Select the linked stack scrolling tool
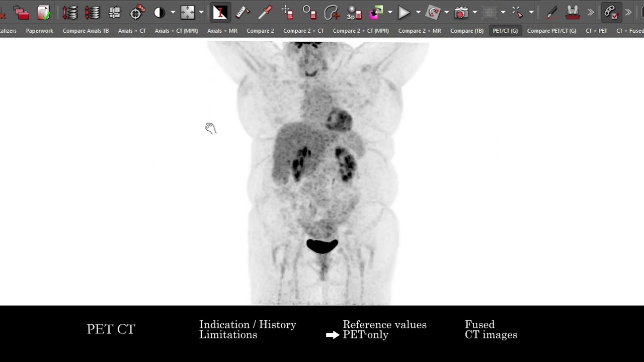Viewport: 644px width, 362px height. (92, 13)
